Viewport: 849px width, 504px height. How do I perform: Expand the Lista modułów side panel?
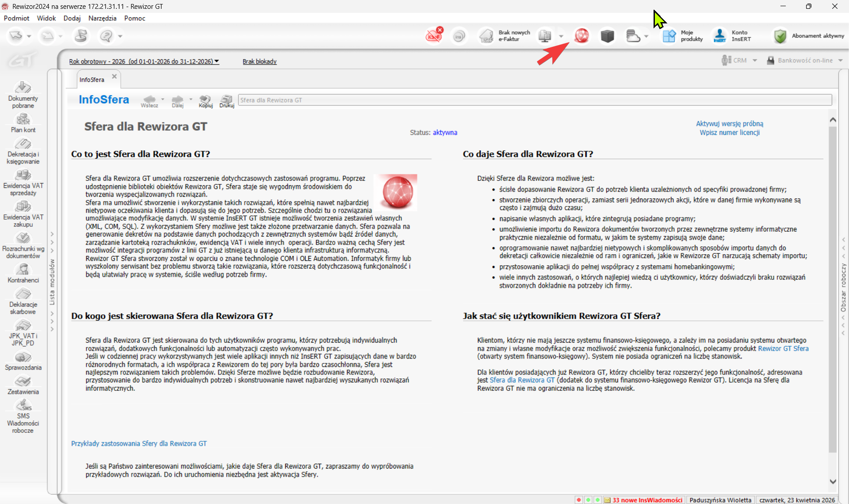click(x=52, y=282)
